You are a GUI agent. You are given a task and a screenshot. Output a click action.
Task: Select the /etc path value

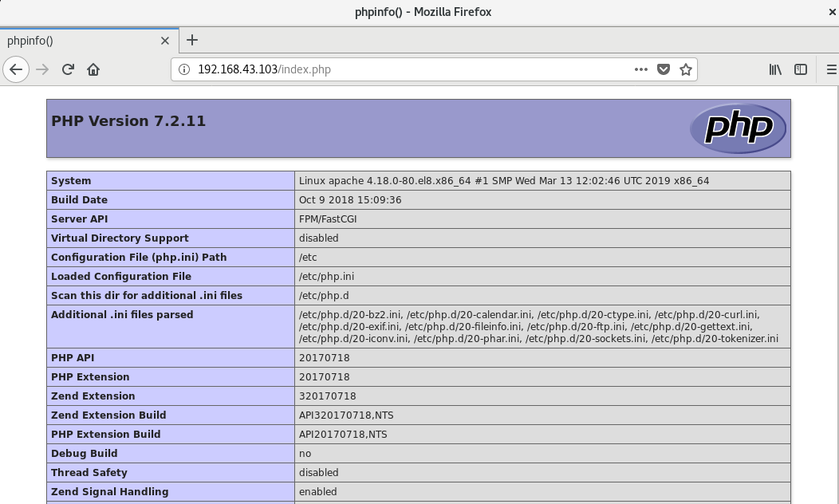click(x=308, y=258)
